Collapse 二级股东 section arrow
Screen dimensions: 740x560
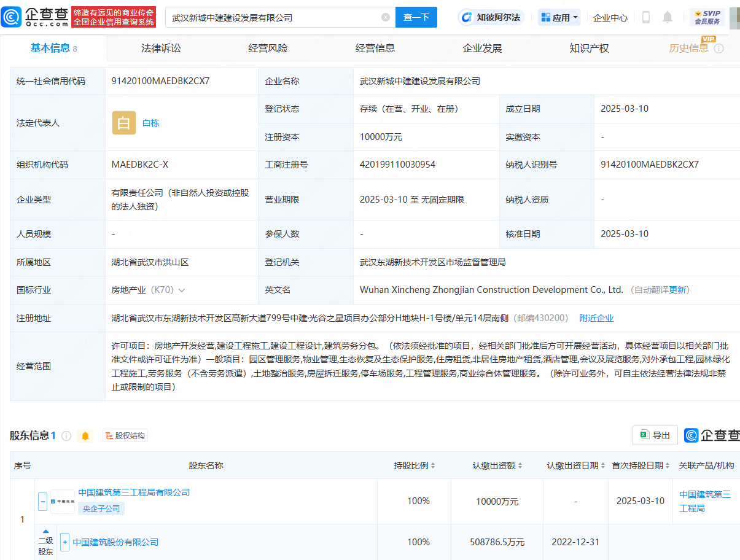click(x=46, y=531)
